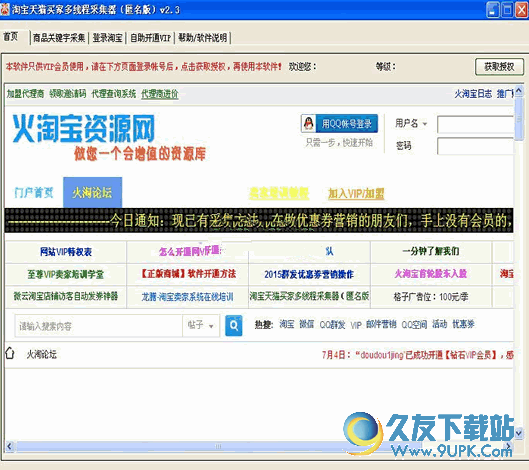
Task: Click the scroll-down arrow of embedded page
Action: point(519,432)
